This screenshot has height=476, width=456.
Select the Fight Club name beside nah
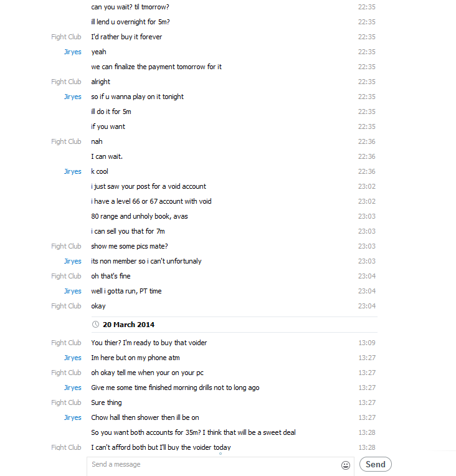(x=66, y=141)
